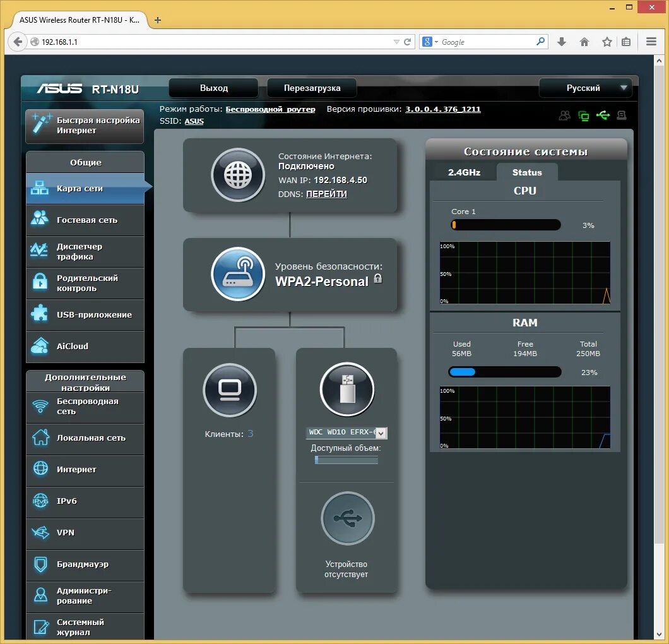Click the CPU usage history graph
The width and height of the screenshot is (669, 644).
point(525,273)
